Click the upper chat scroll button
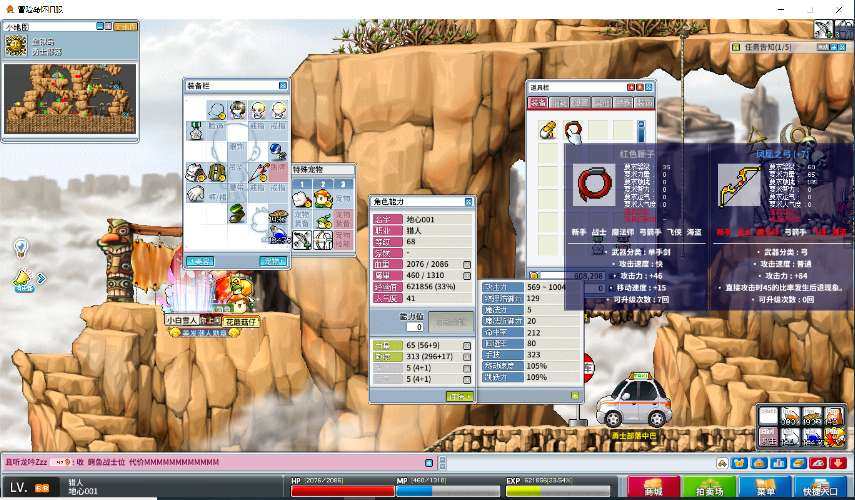This screenshot has height=500, width=855. coord(442,459)
